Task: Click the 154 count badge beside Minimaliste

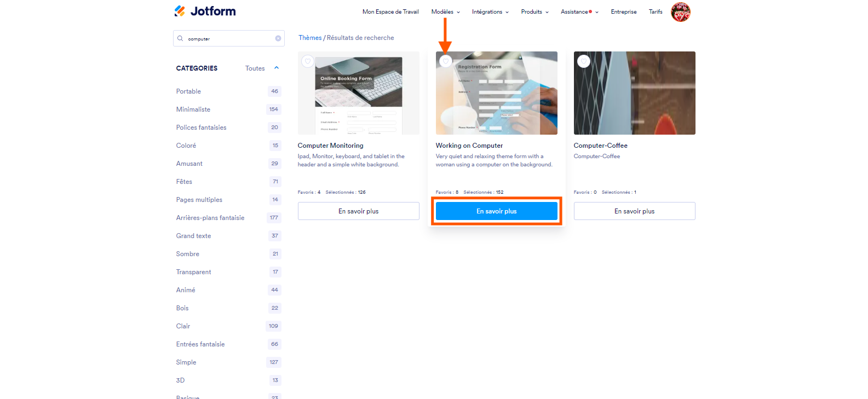Action: pos(274,109)
